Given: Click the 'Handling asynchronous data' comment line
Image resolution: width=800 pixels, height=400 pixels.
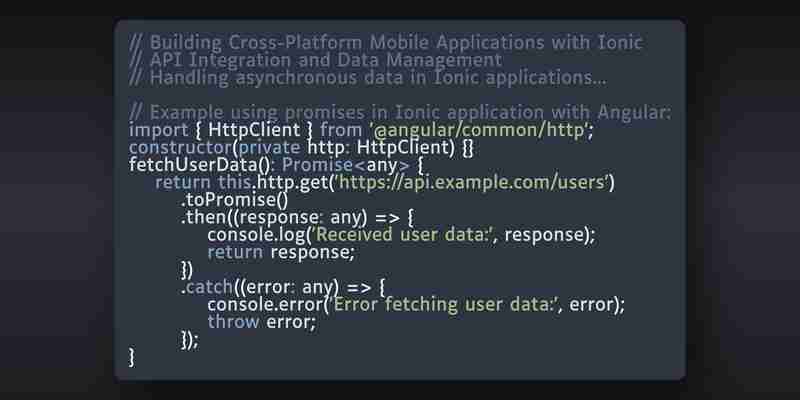Looking at the screenshot, I should coord(367,78).
